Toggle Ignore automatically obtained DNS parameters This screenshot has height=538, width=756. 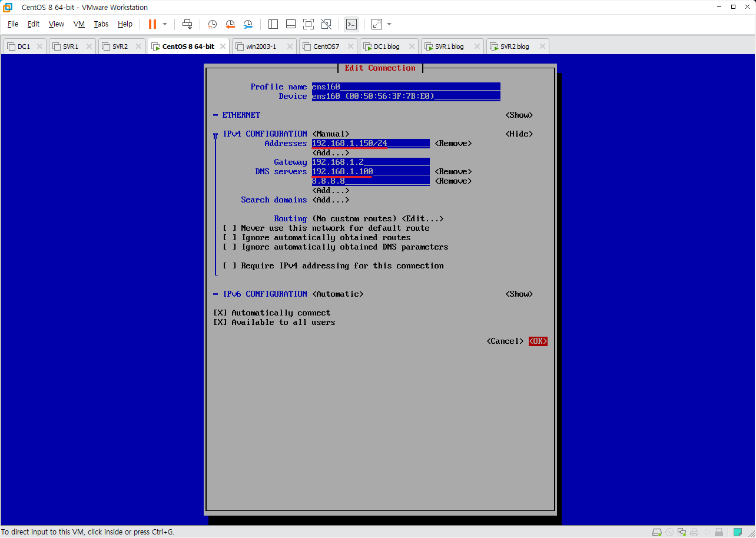(x=229, y=247)
